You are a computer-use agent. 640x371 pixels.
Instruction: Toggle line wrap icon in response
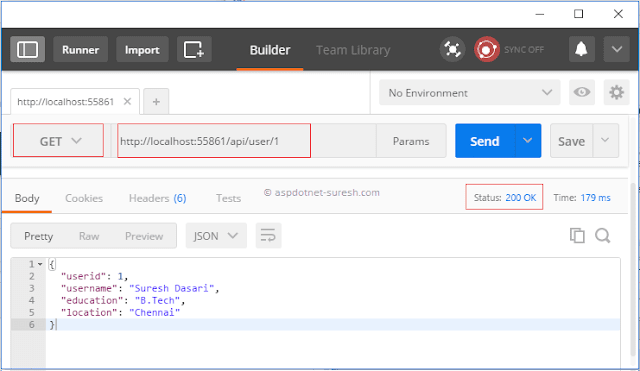tap(268, 235)
